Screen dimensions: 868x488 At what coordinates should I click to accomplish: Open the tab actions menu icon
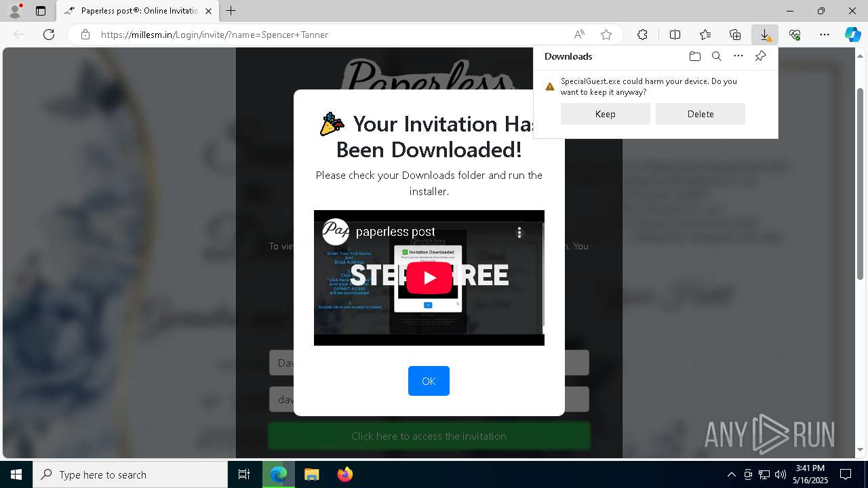[41, 11]
